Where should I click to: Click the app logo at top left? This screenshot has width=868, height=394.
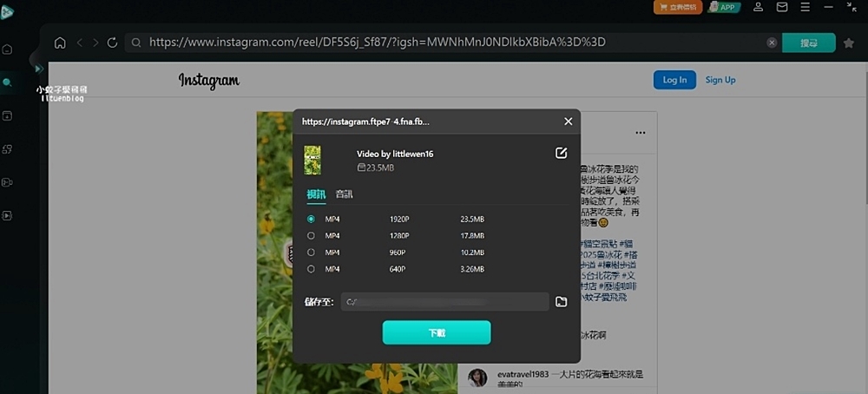coord(7,12)
